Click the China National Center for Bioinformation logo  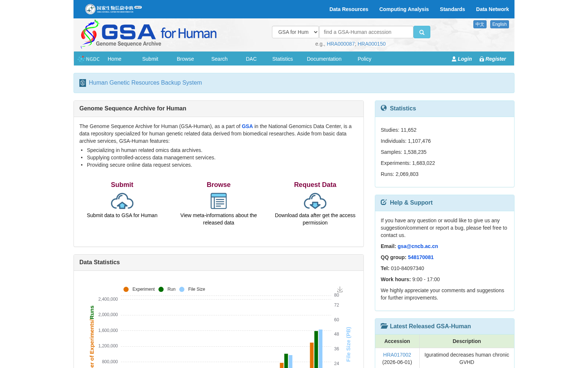point(113,9)
